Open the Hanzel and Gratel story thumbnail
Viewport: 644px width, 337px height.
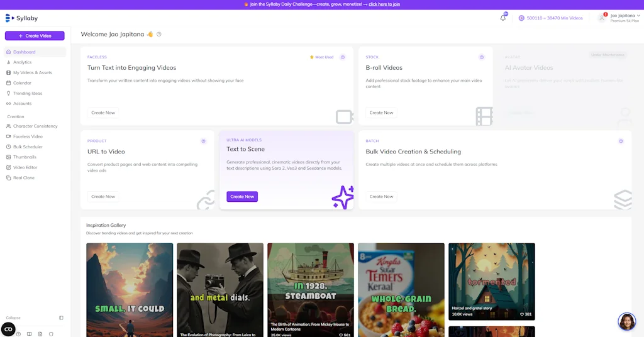coord(491,281)
